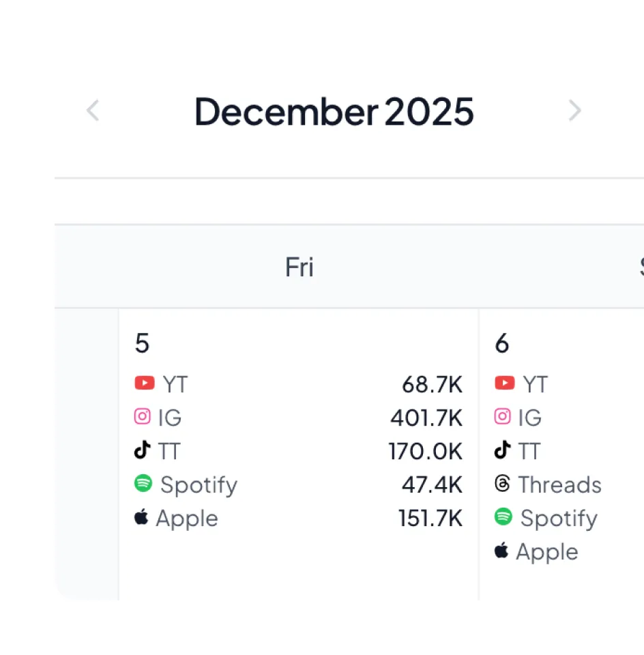The width and height of the screenshot is (644, 655).
Task: Select the Fri column header
Action: point(299,267)
